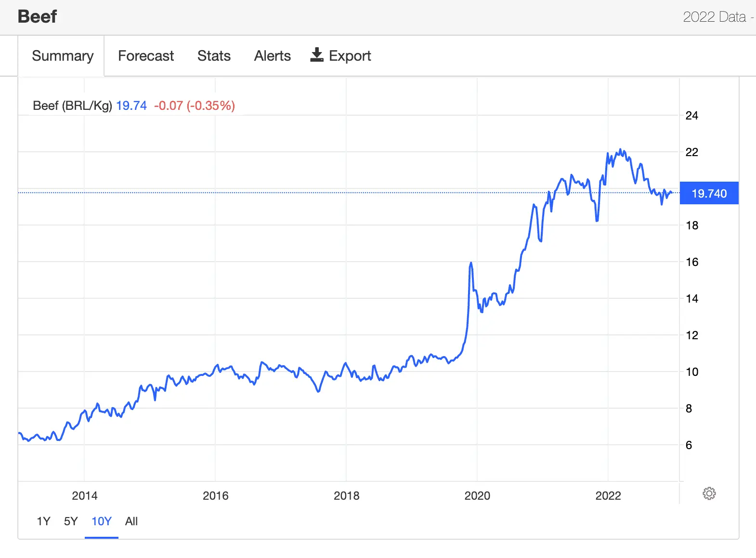Image resolution: width=756 pixels, height=558 pixels.
Task: Click the Beef page heading
Action: 37,16
